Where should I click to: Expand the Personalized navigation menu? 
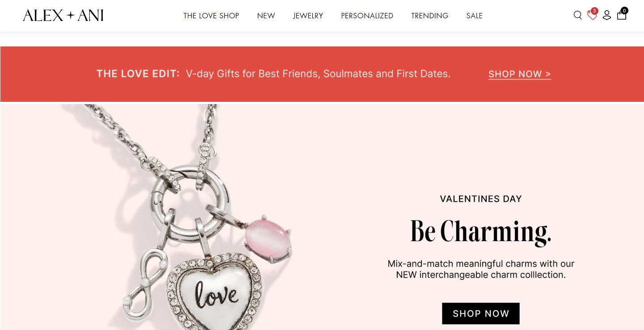tap(367, 16)
